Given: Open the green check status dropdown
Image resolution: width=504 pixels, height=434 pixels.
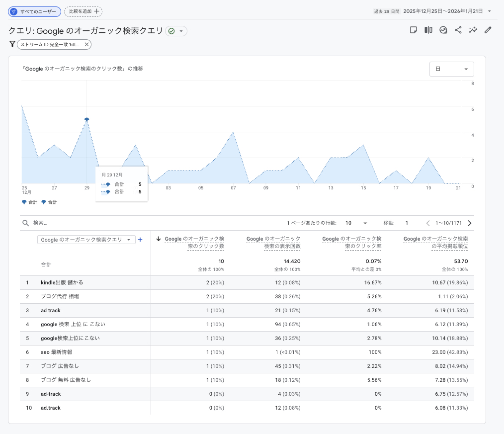Looking at the screenshot, I should click(176, 31).
